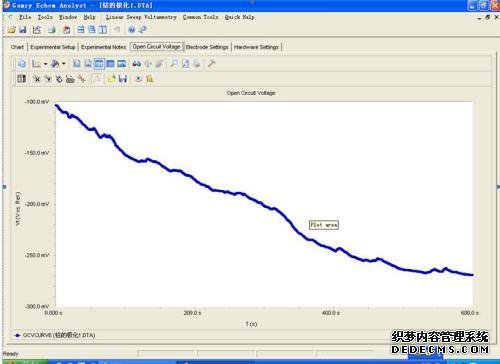Click the eye icon in lower chart toolbar
Viewport: 500px width, 364px height.
point(138,79)
